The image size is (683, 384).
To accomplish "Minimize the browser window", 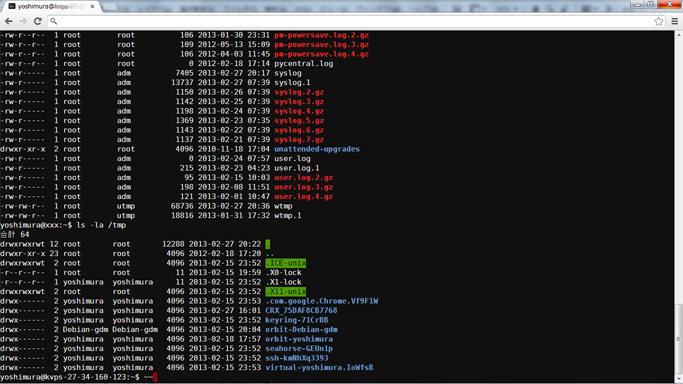I will 638,4.
